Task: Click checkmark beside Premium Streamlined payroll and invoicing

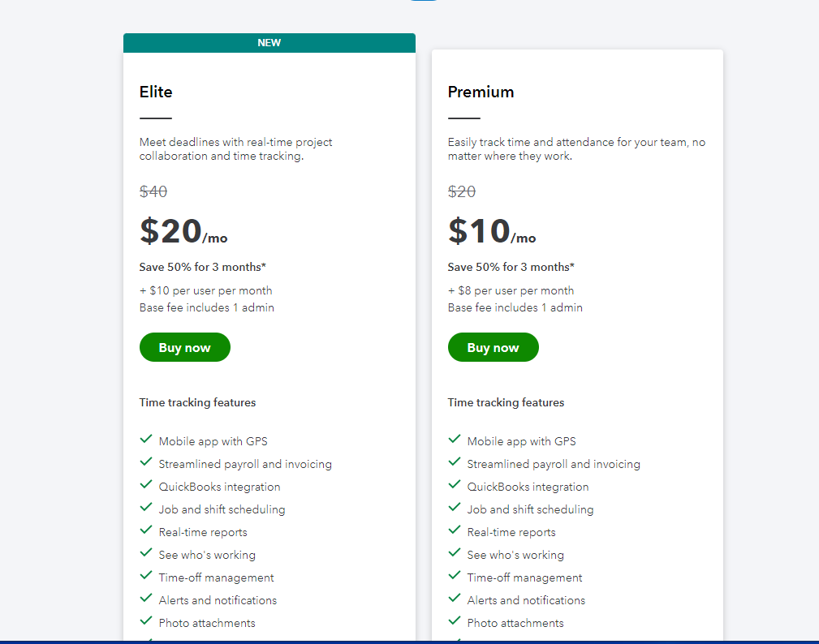Action: [x=455, y=462]
